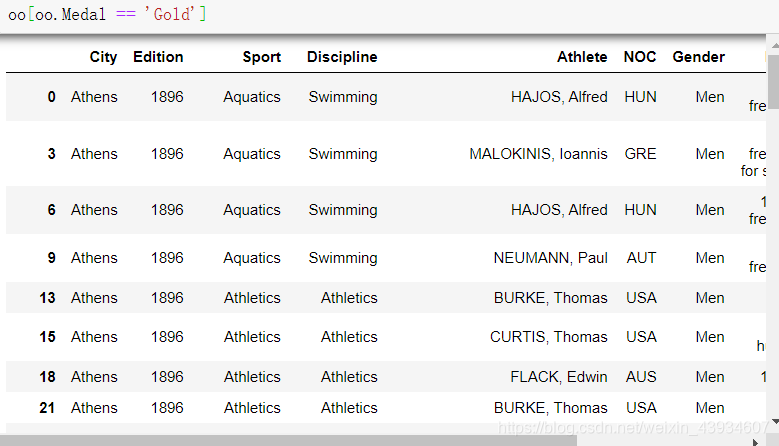779x446 pixels.
Task: Click athlete name MALOKINIS, Ioannis
Action: point(539,154)
